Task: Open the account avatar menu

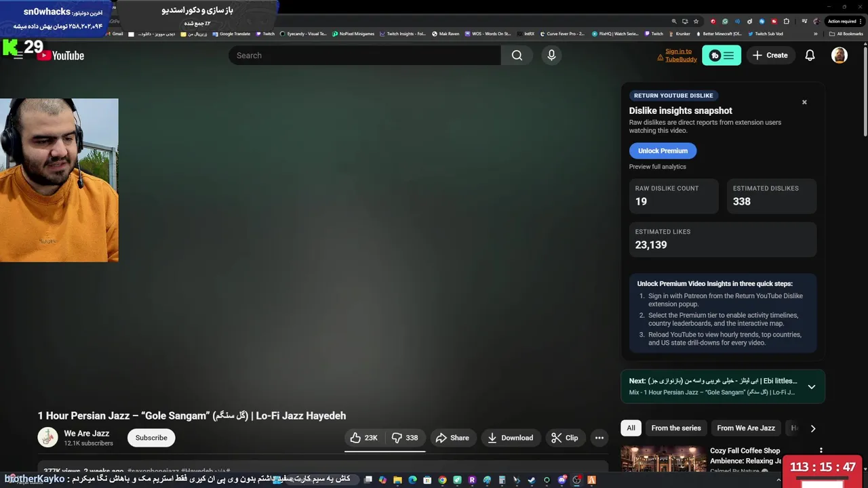Action: coord(840,56)
